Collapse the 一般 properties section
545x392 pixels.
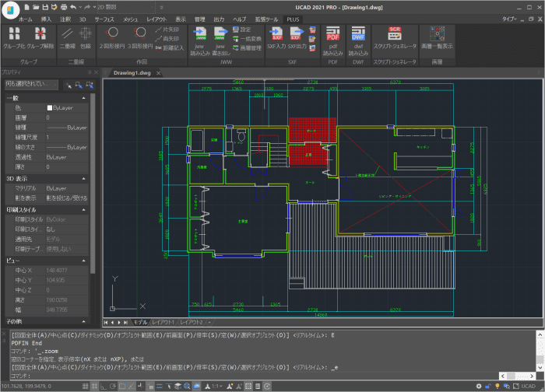84,98
